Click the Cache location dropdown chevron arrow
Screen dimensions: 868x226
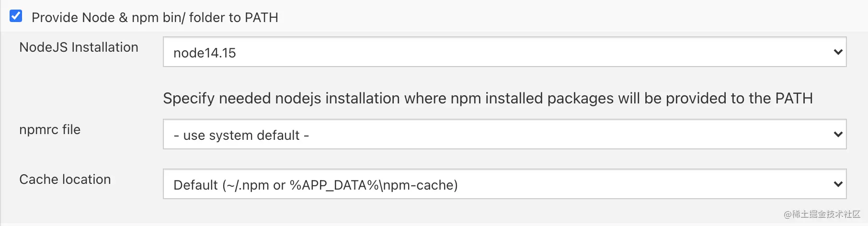[838, 184]
